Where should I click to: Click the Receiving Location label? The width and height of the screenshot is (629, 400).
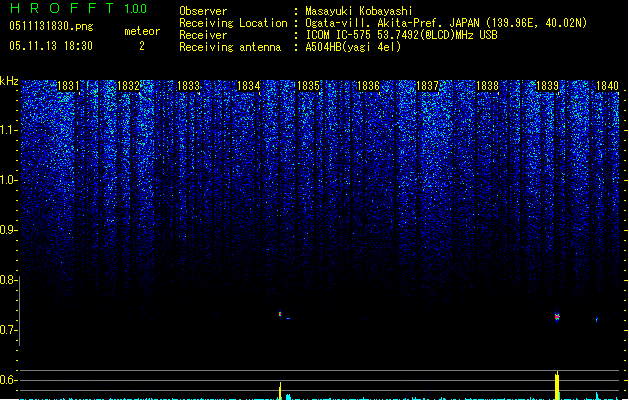(233, 23)
